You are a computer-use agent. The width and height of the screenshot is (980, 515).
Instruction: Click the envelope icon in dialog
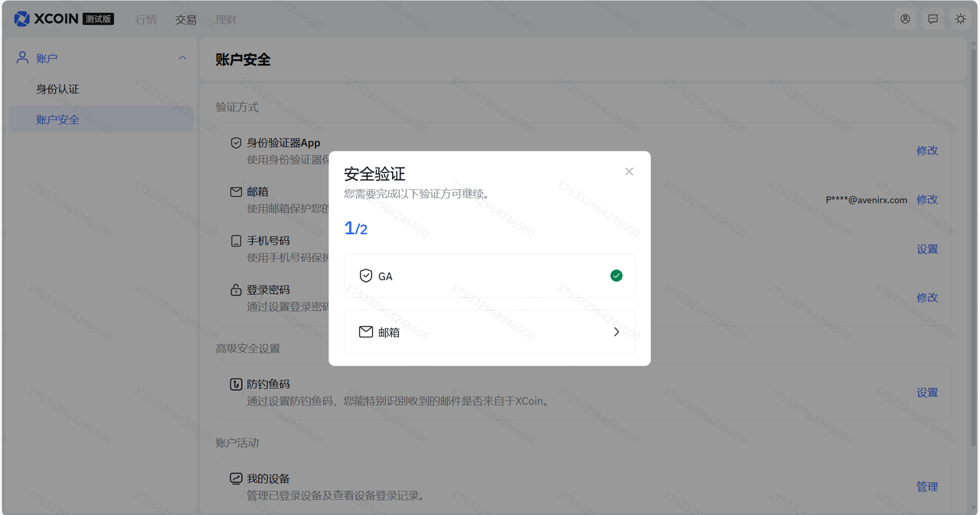366,332
